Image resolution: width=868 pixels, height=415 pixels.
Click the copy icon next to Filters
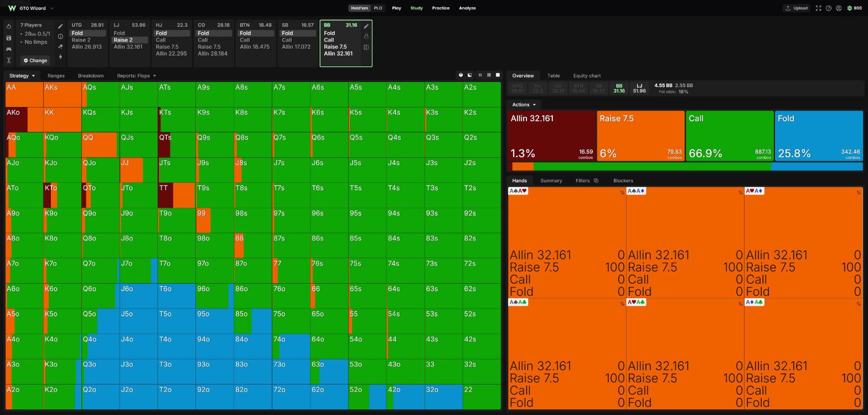point(596,181)
